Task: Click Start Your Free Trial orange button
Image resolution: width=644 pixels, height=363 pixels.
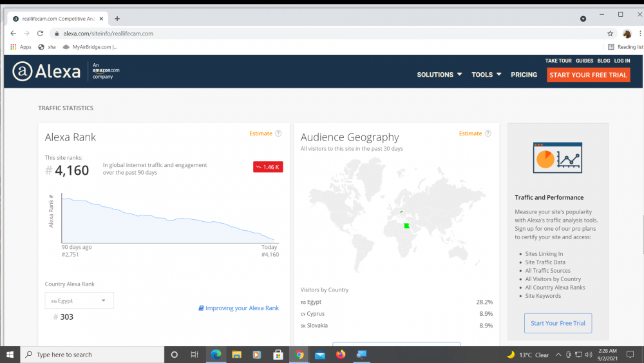Action: point(588,75)
